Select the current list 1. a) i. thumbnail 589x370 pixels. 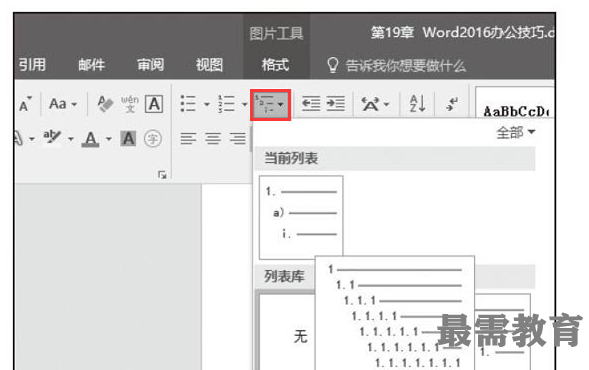click(301, 217)
